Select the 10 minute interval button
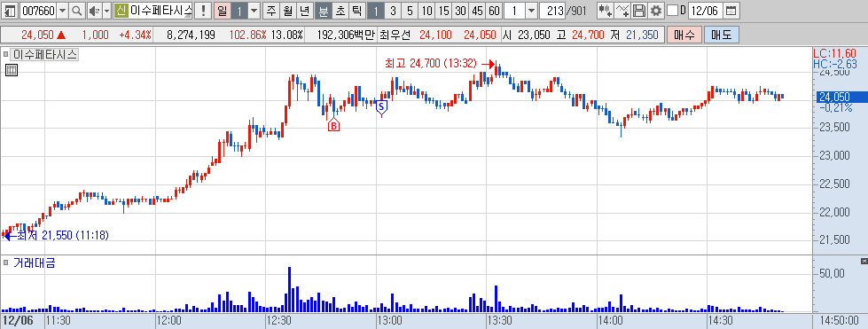 [426, 11]
